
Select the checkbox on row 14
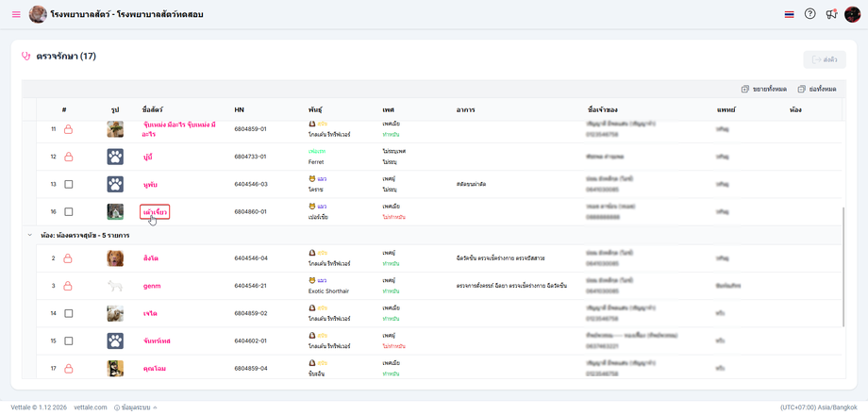click(x=68, y=313)
